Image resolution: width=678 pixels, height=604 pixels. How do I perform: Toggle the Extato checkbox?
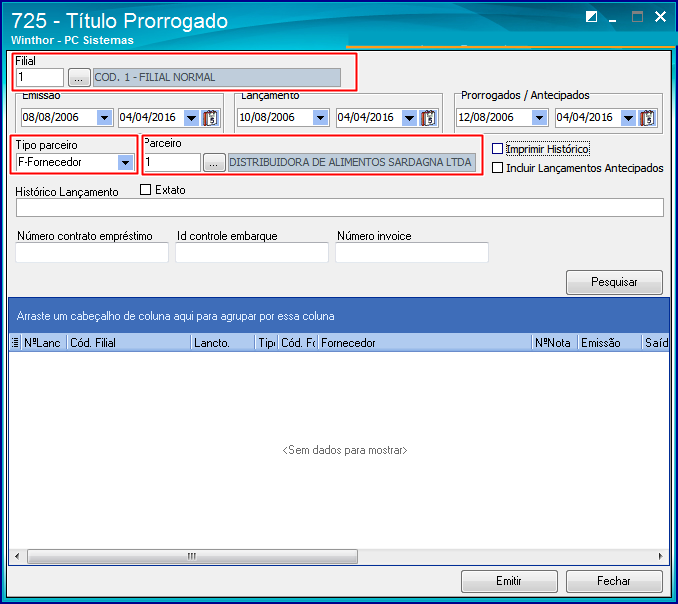145,190
